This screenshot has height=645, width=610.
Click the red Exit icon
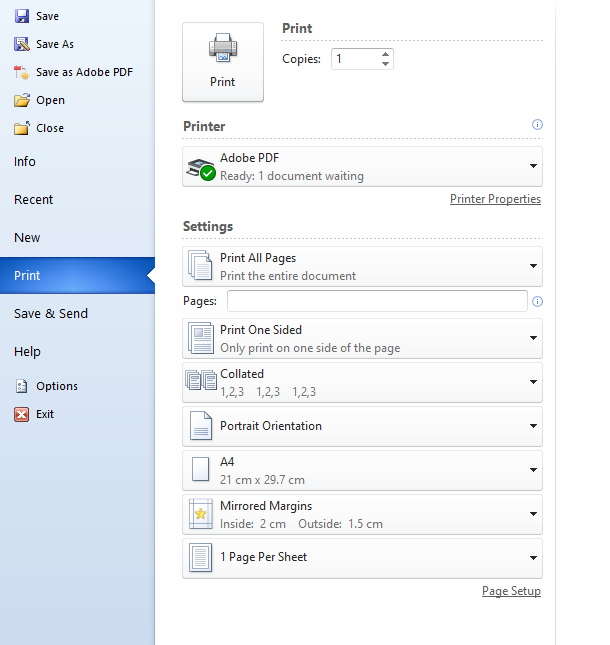click(21, 414)
